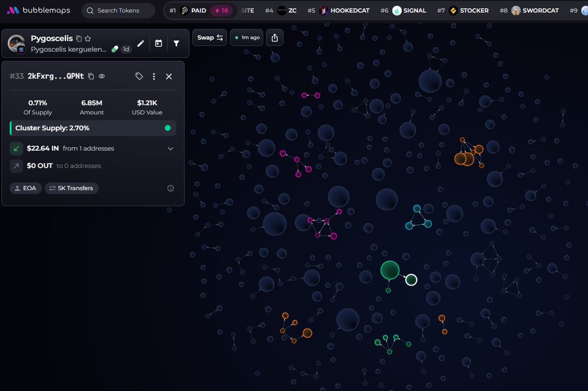Click the share/export icon beside 1m ago
This screenshot has width=588, height=391.
point(274,38)
